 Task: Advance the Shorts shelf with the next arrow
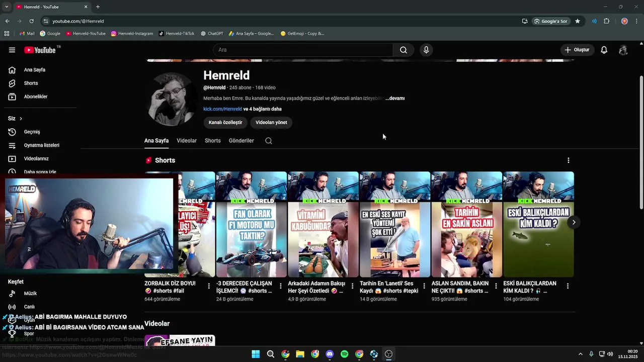[574, 222]
